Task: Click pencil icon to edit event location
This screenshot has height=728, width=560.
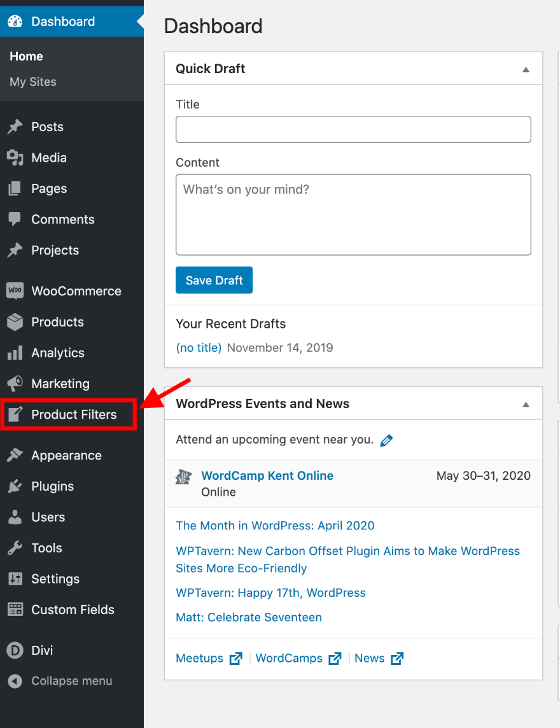Action: (x=386, y=440)
